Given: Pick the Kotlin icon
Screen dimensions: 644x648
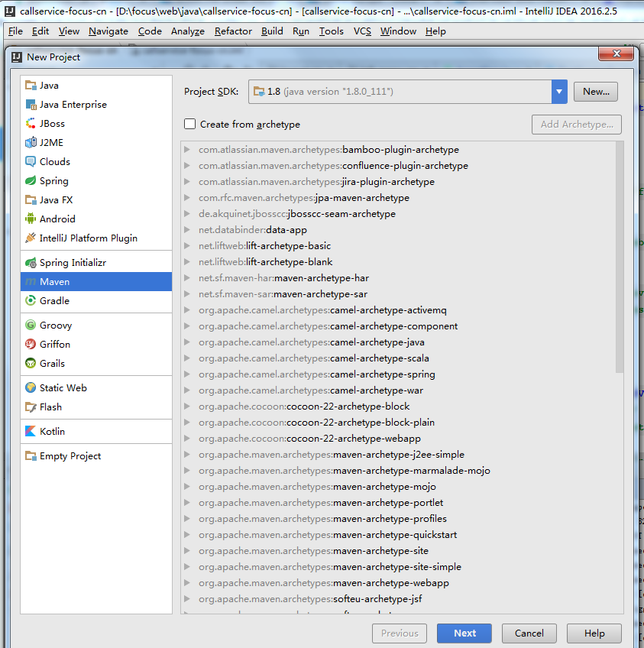Looking at the screenshot, I should click(x=31, y=432).
